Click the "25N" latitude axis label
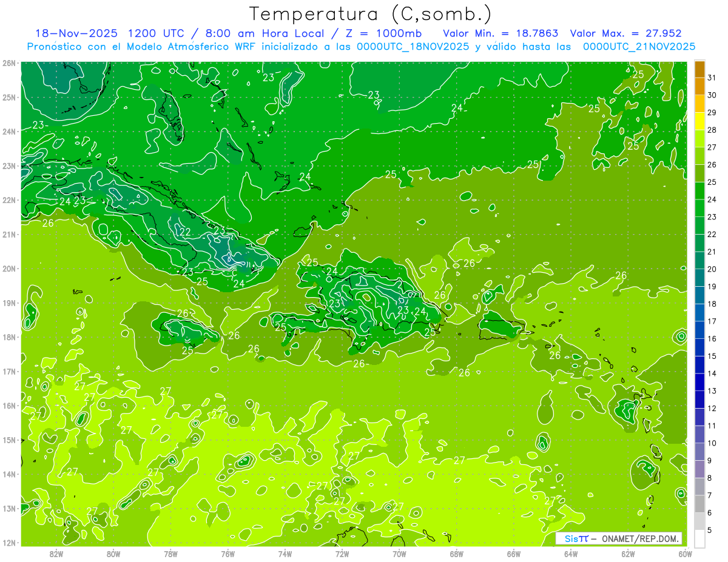 click(8, 97)
